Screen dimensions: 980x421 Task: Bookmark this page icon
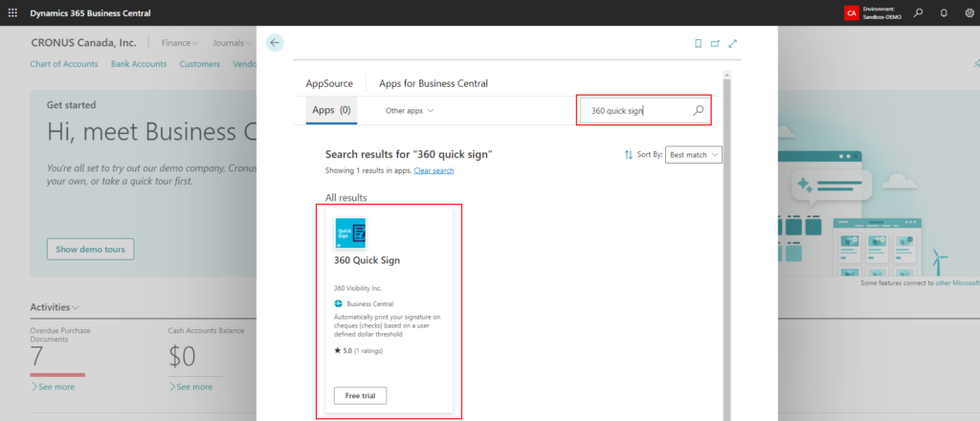tap(698, 44)
